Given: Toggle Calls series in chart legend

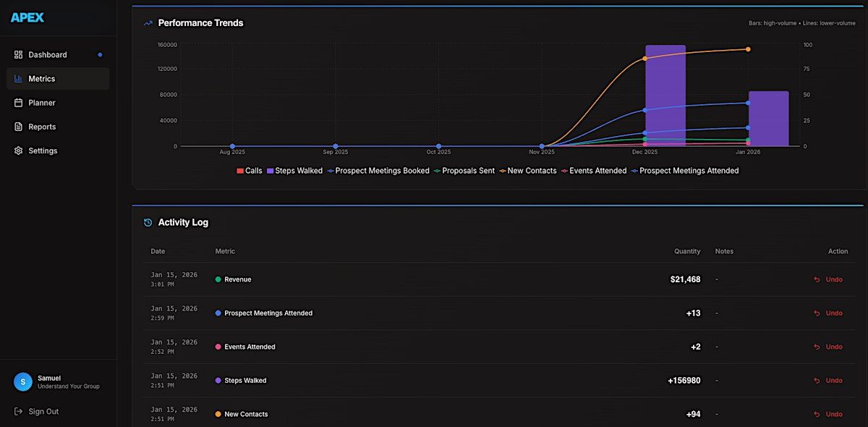Looking at the screenshot, I should 250,171.
